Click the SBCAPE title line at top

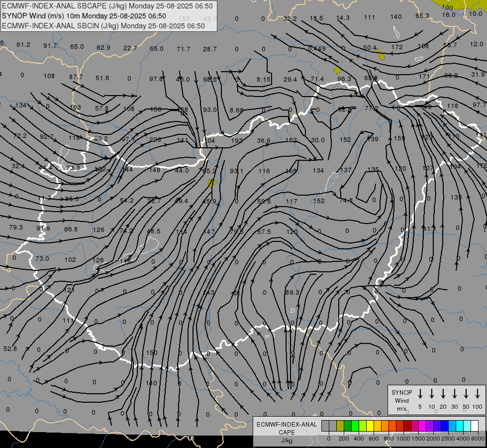(x=107, y=6)
